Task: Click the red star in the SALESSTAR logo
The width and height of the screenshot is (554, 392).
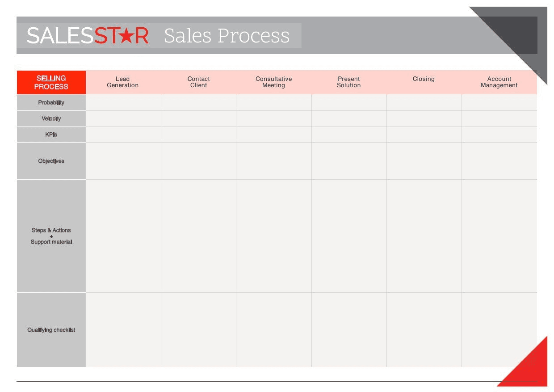Action: [x=127, y=36]
